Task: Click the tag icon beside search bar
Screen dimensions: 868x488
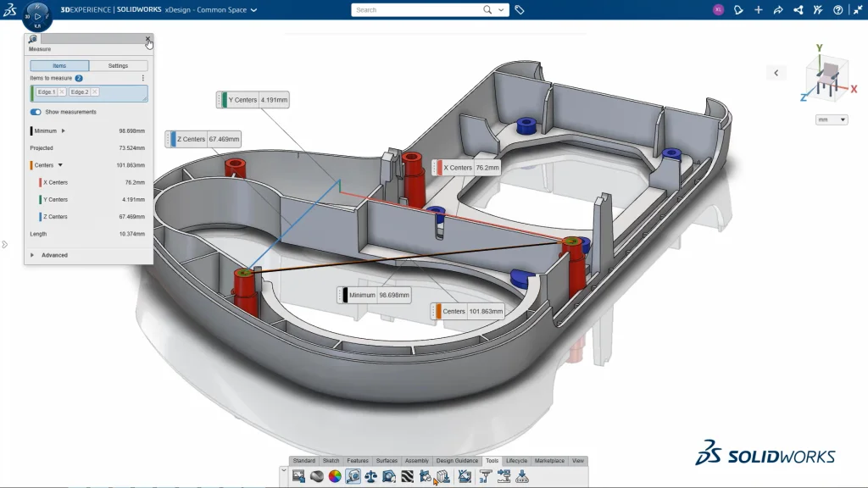Action: click(x=520, y=10)
